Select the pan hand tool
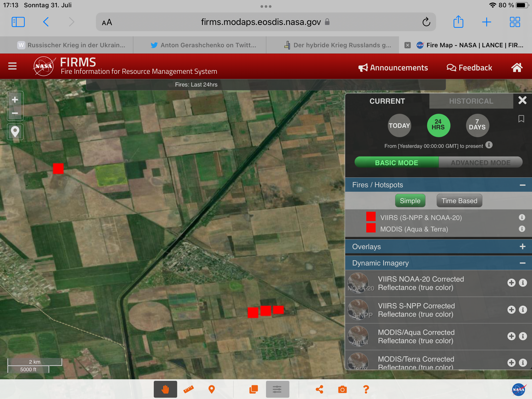532x399 pixels. [165, 389]
